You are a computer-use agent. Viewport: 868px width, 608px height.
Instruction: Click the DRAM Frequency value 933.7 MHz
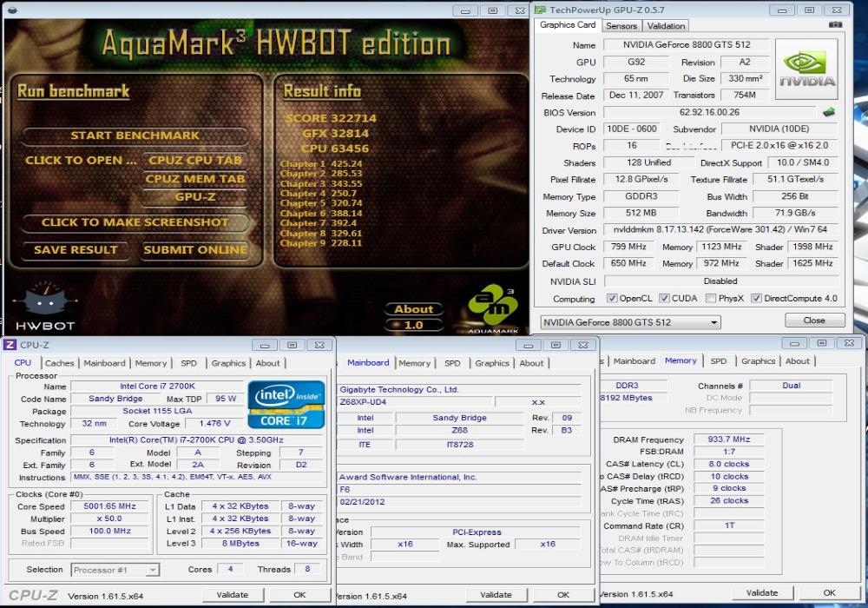click(x=728, y=439)
